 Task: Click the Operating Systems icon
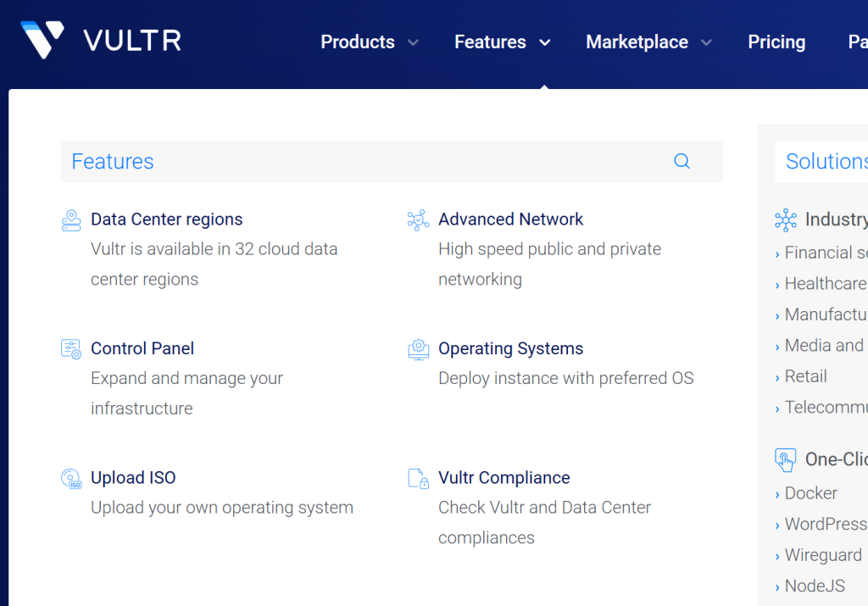tap(419, 349)
